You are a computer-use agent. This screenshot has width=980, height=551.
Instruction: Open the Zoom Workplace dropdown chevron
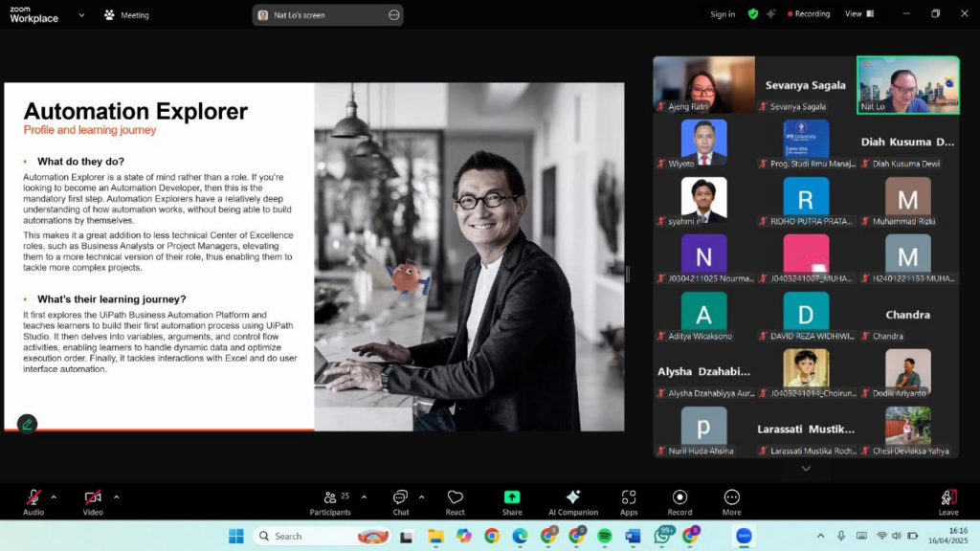click(81, 15)
